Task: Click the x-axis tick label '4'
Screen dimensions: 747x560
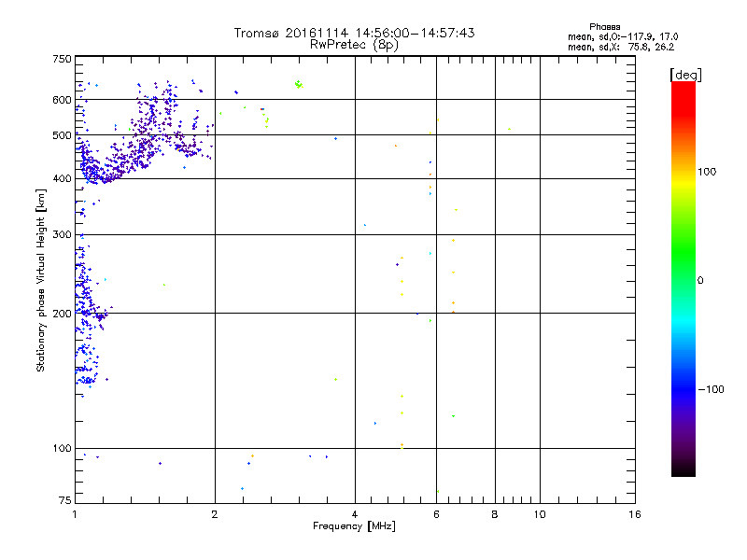Action: (x=355, y=514)
